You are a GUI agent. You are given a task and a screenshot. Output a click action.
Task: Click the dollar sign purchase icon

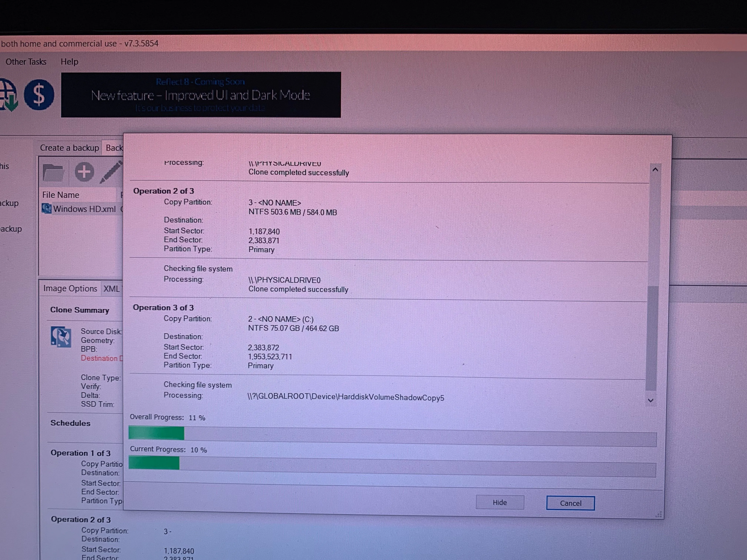tap(39, 95)
